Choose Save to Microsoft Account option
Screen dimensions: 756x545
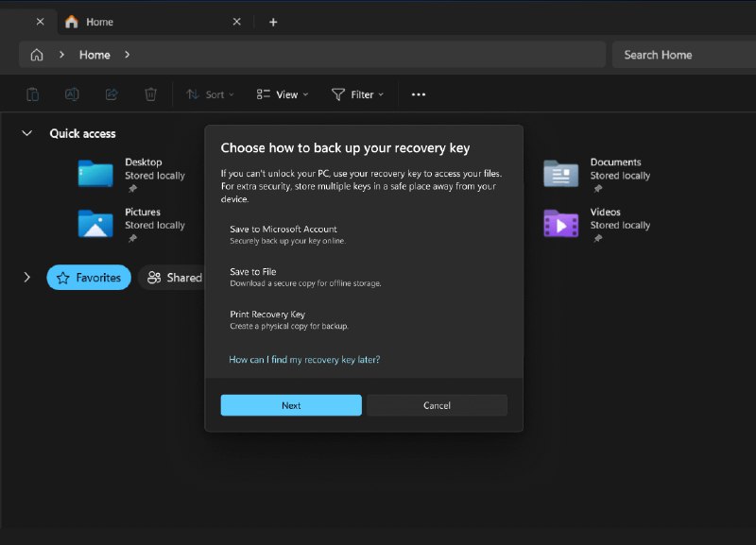click(364, 234)
